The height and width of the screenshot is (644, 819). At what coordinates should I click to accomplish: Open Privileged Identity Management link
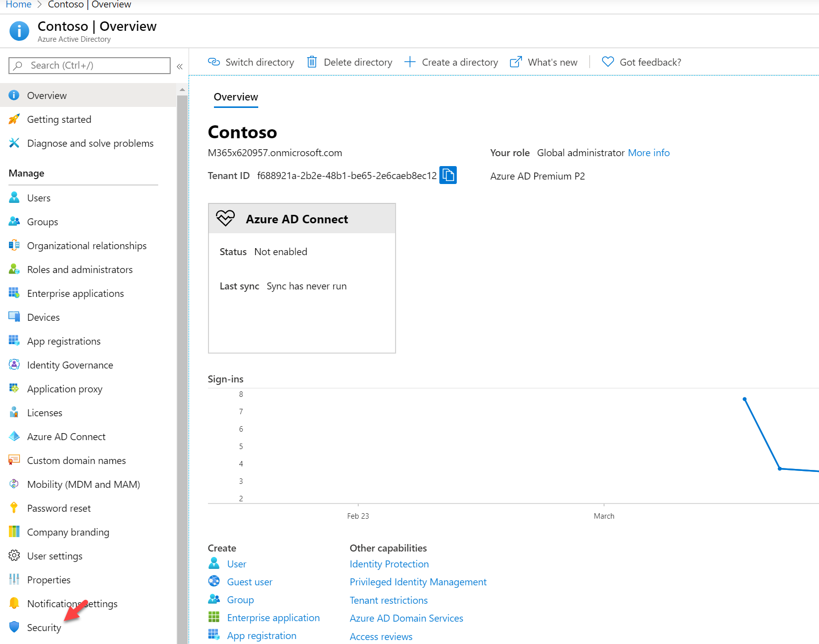(418, 582)
